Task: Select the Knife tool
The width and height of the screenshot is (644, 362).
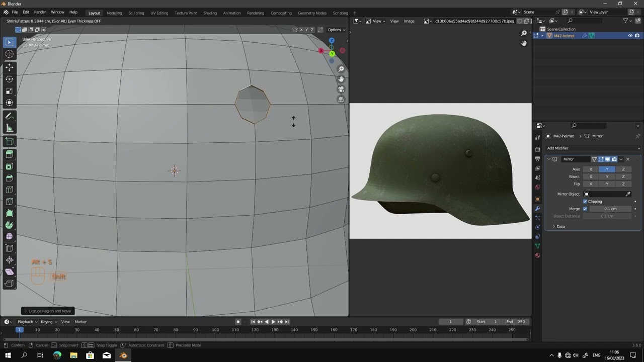Action: (x=9, y=202)
